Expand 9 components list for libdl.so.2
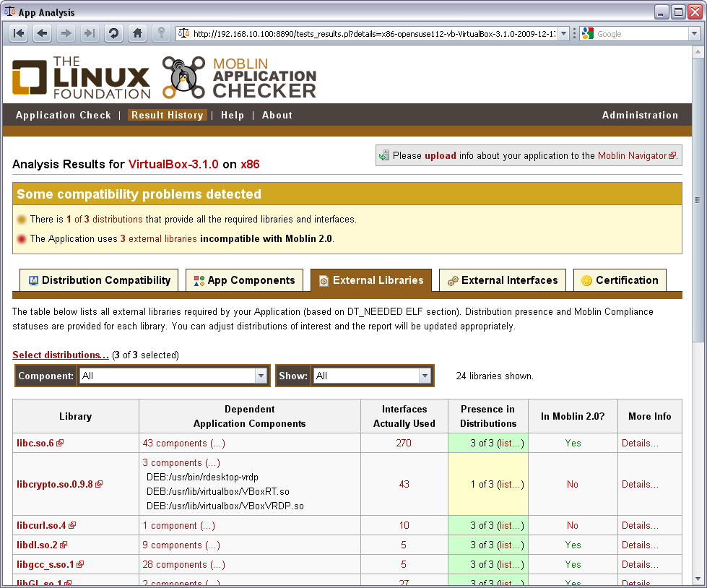707x588 pixels. 181,545
